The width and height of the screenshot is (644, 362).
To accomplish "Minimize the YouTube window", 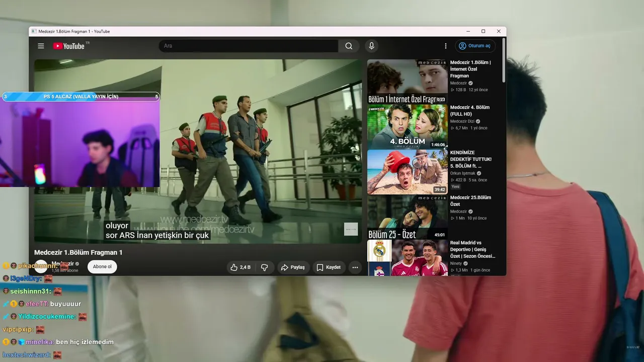I will 467,31.
